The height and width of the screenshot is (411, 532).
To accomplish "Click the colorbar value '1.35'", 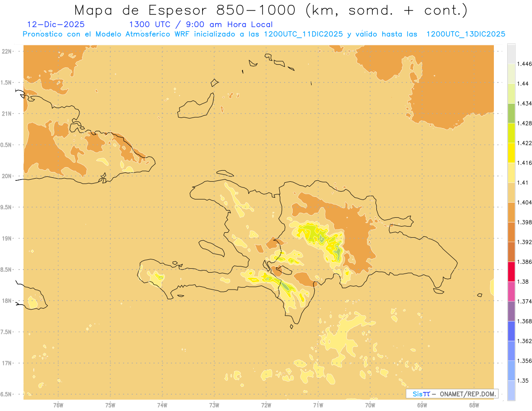I will [x=523, y=380].
